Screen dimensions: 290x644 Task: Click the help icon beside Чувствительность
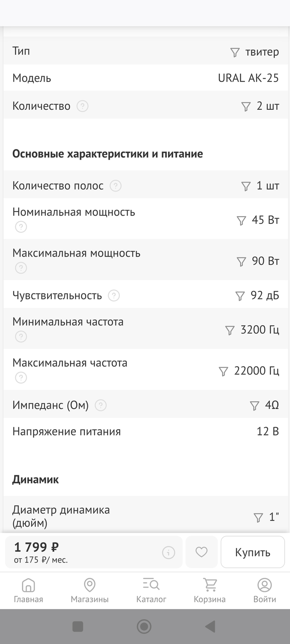114,296
